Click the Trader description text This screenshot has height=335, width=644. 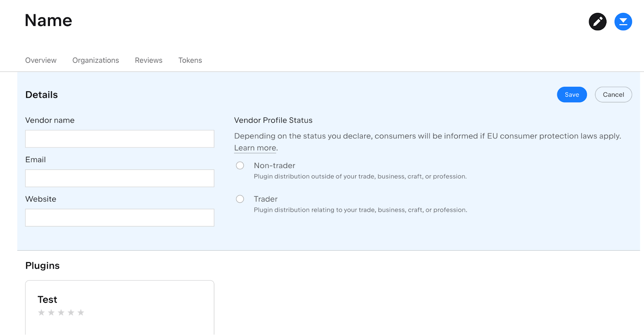coord(360,210)
